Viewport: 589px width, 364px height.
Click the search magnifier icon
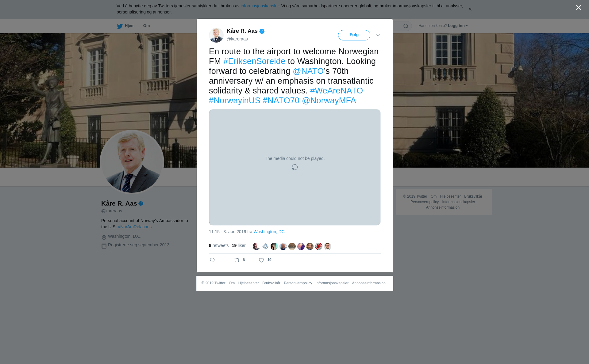click(406, 26)
